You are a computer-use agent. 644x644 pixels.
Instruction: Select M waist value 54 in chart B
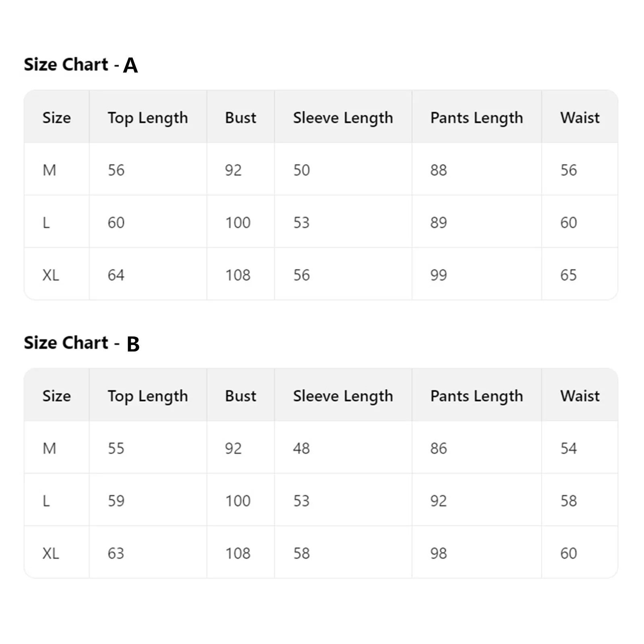(x=568, y=448)
